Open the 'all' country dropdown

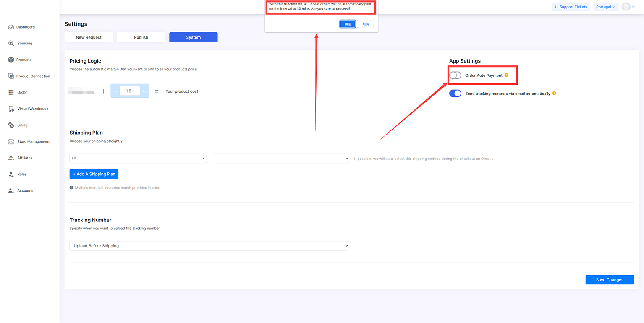point(138,158)
